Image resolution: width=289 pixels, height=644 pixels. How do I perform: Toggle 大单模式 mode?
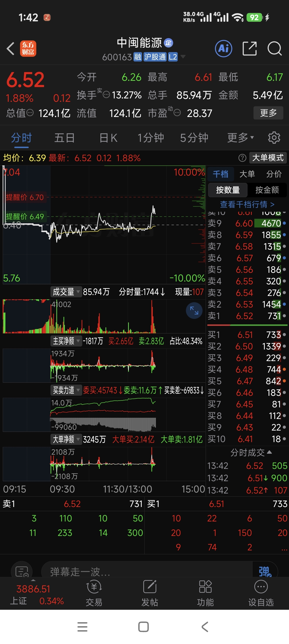point(268,158)
